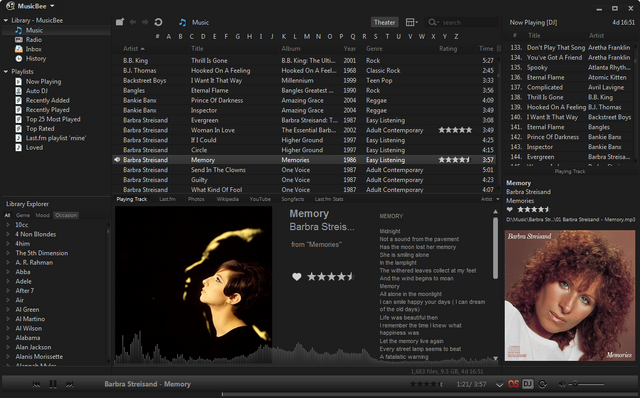Toggle the repeat icon in player bar
640x398 pixels.
point(542,384)
